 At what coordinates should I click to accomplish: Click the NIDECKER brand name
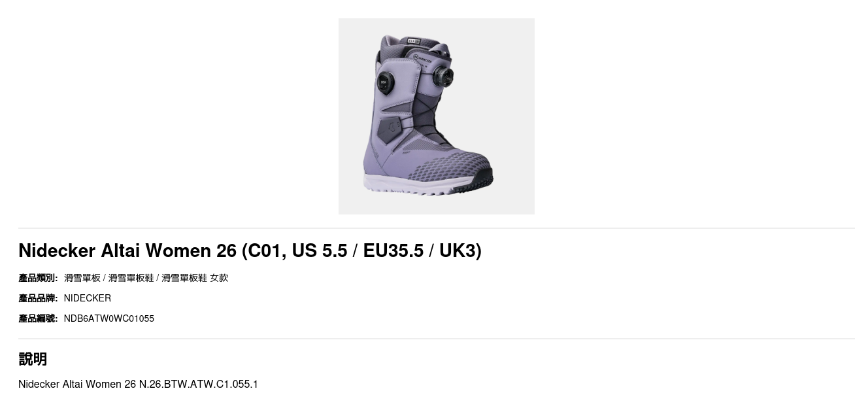88,298
